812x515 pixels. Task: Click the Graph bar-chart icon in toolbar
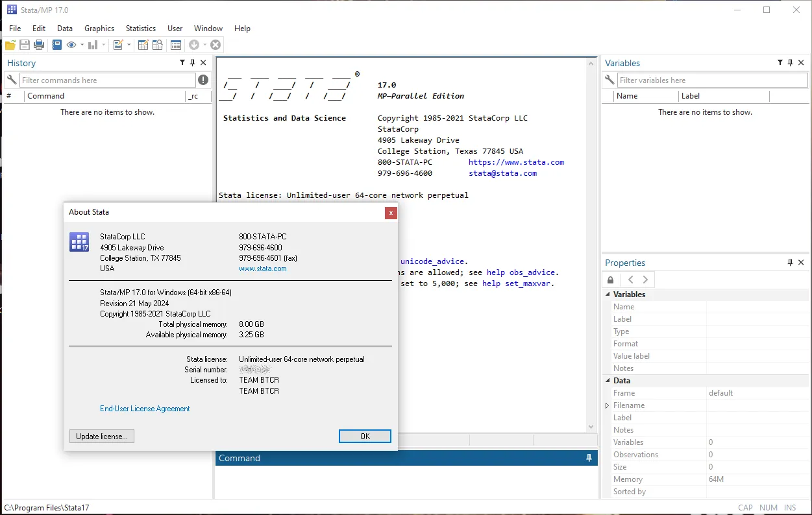coord(93,45)
